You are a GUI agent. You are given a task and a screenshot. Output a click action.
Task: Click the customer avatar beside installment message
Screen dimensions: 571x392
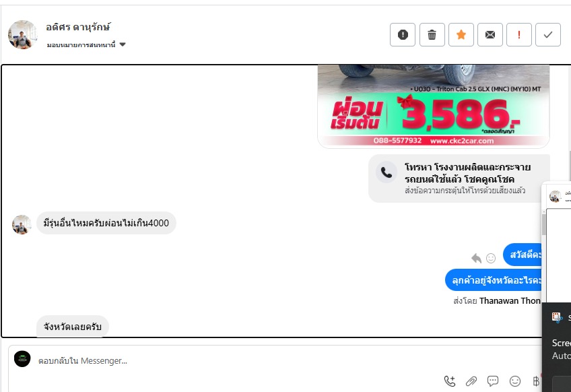[x=22, y=224]
